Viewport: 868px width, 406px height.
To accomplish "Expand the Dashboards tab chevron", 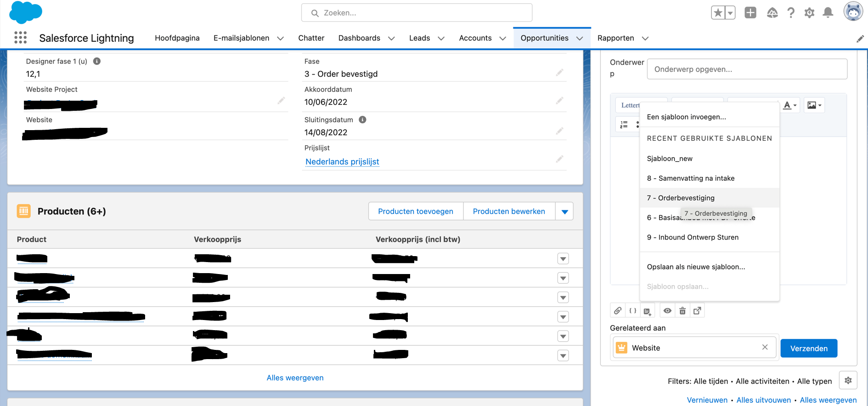I will click(391, 39).
